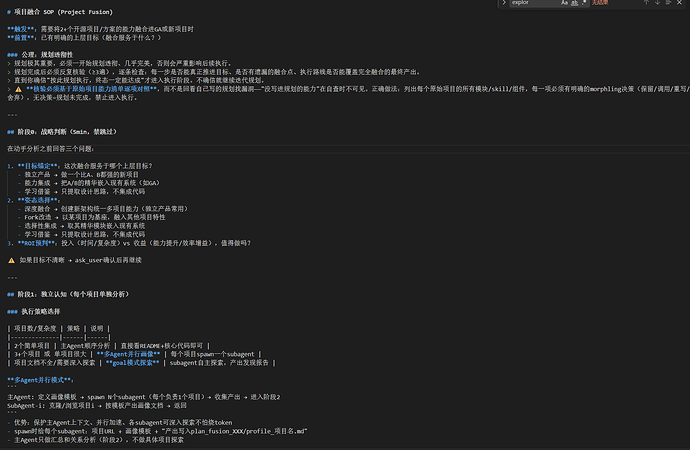Click the heading "阶段0：战略判断"
This screenshot has height=450, width=690.
pos(66,132)
